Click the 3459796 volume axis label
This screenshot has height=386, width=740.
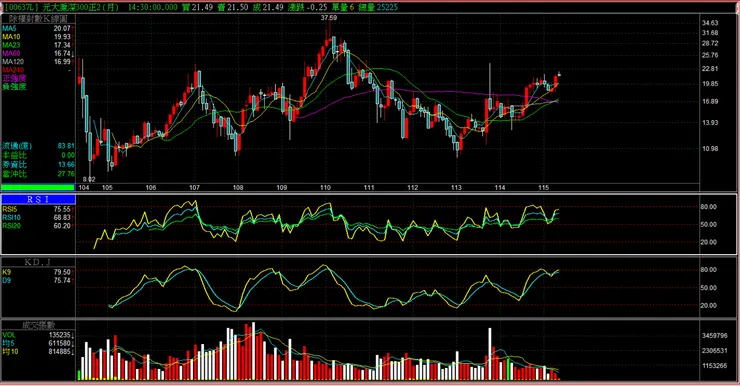pos(715,336)
